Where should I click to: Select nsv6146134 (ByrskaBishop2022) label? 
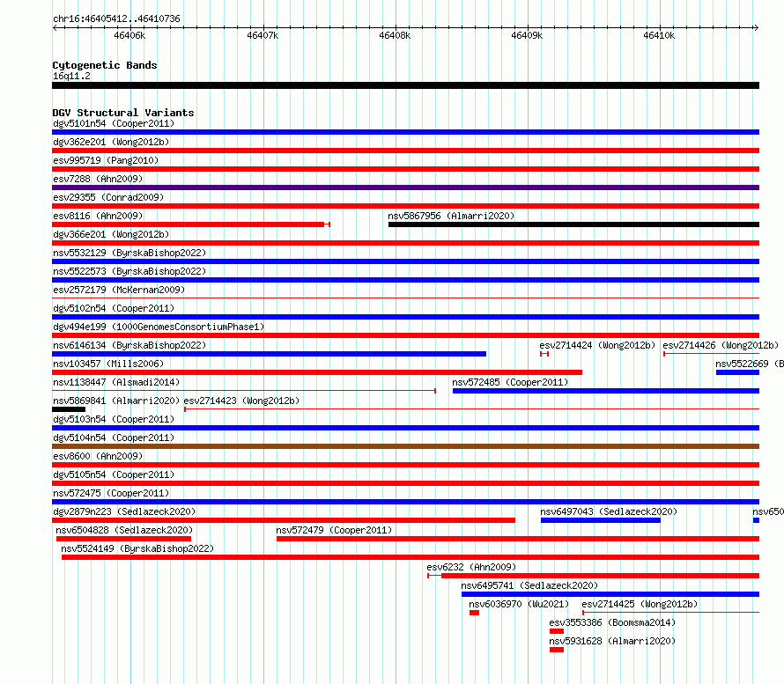coord(129,345)
